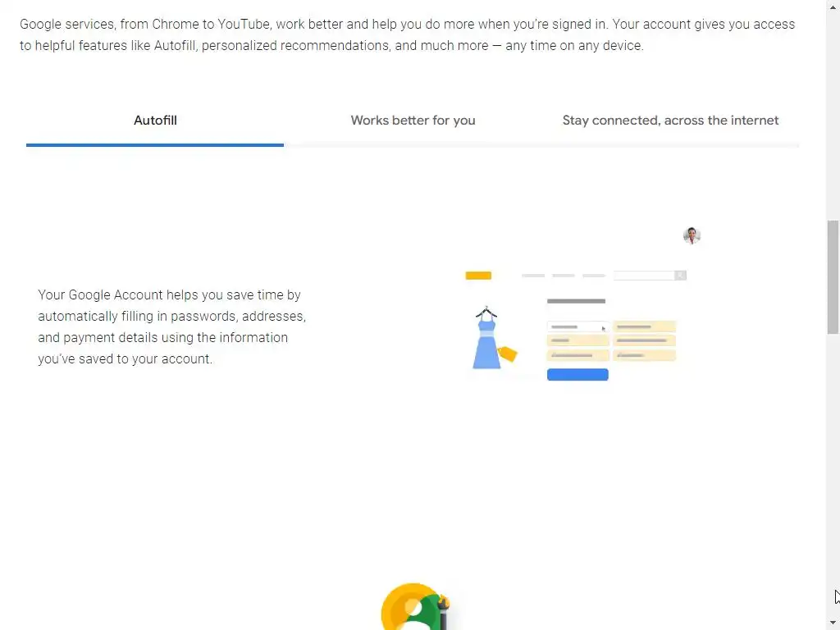Click the scrollbar down arrow
Image resolution: width=840 pixels, height=630 pixels.
pyautogui.click(x=833, y=623)
